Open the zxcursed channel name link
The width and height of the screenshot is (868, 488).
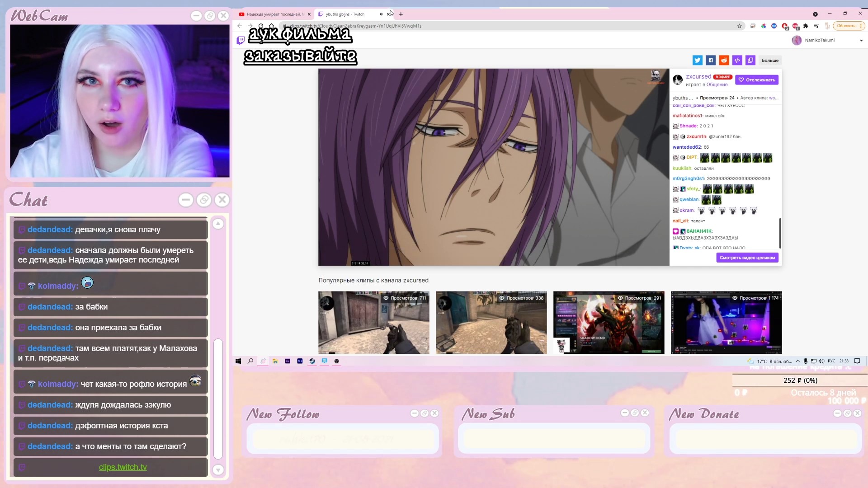[698, 77]
